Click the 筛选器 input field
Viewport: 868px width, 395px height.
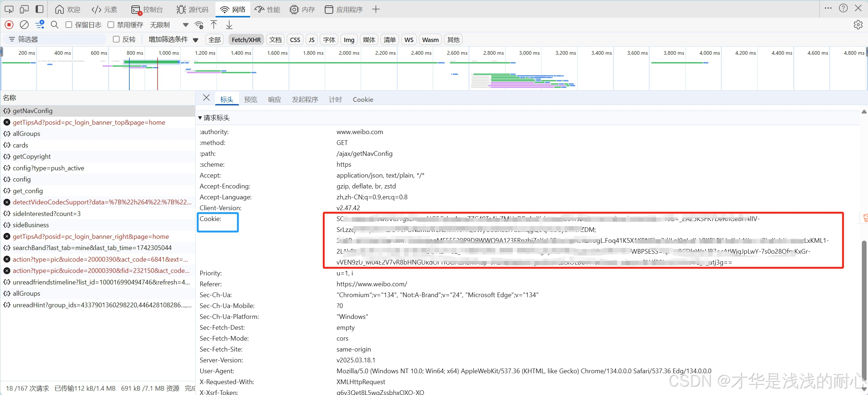point(54,39)
